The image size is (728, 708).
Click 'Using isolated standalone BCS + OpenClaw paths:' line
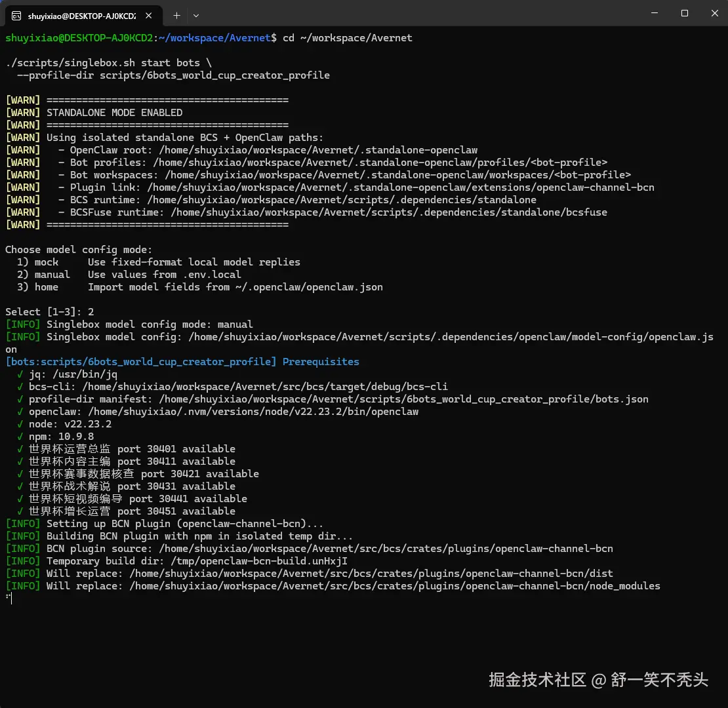point(185,137)
